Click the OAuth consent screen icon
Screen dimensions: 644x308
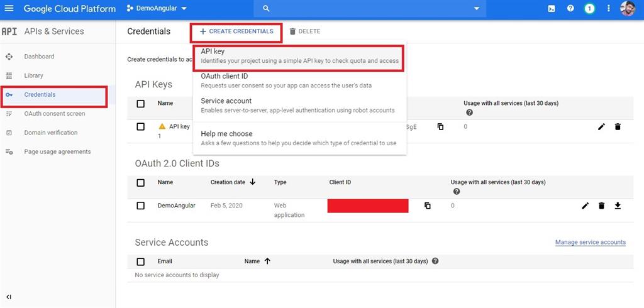tap(9, 114)
